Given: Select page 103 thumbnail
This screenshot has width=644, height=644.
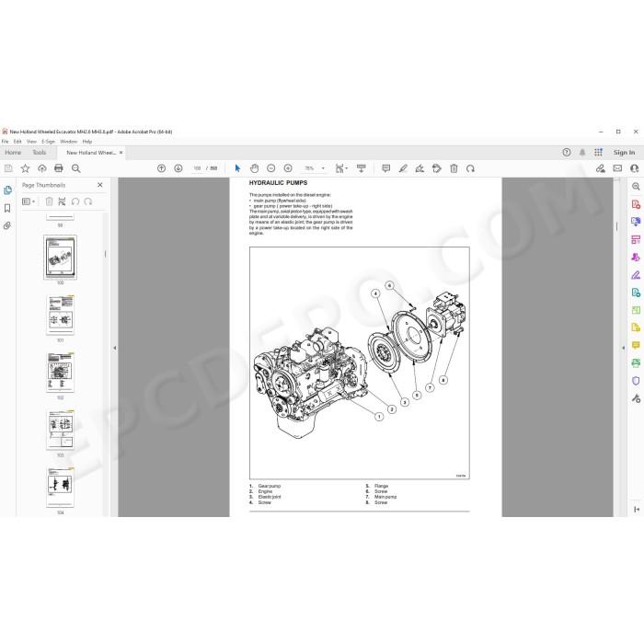Looking at the screenshot, I should pyautogui.click(x=61, y=430).
